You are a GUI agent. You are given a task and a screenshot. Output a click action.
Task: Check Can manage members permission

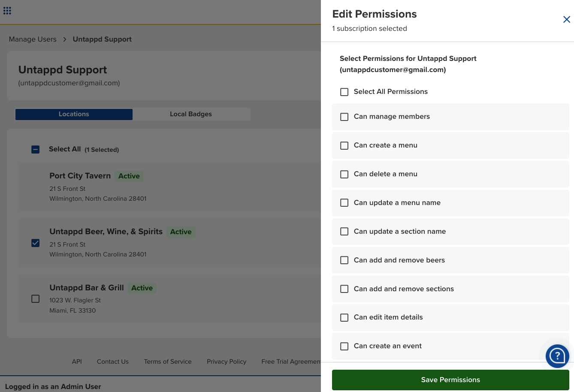344,117
